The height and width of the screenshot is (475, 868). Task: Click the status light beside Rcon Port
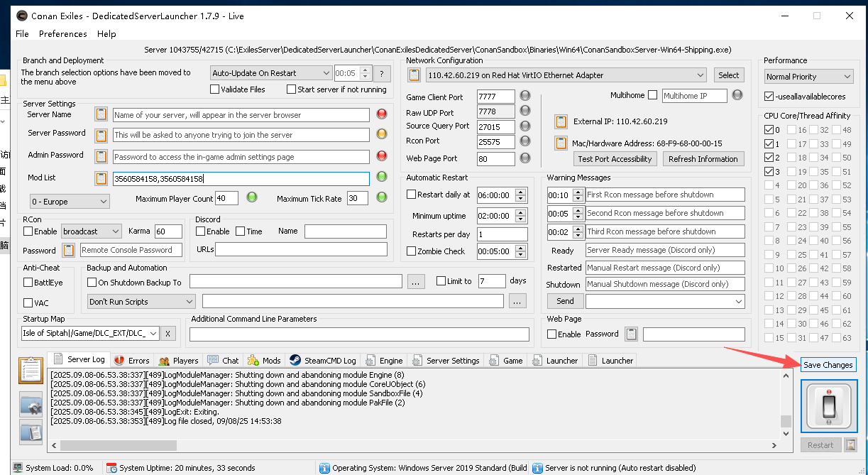point(525,141)
